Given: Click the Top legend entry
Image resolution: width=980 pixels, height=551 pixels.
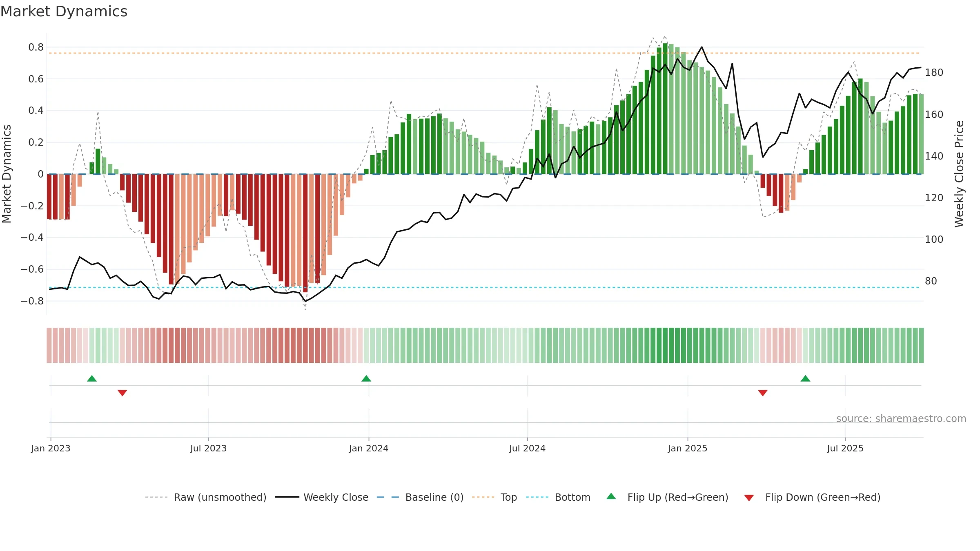Looking at the screenshot, I should point(494,497).
